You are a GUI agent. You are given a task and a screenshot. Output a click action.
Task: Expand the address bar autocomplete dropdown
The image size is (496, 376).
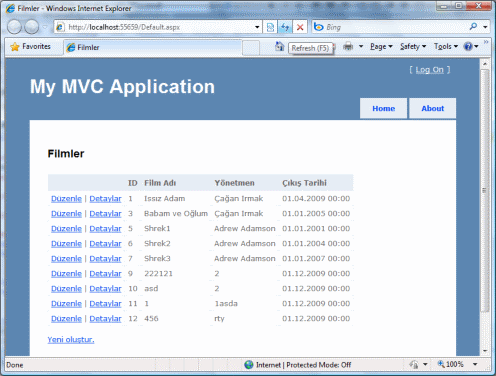click(257, 27)
